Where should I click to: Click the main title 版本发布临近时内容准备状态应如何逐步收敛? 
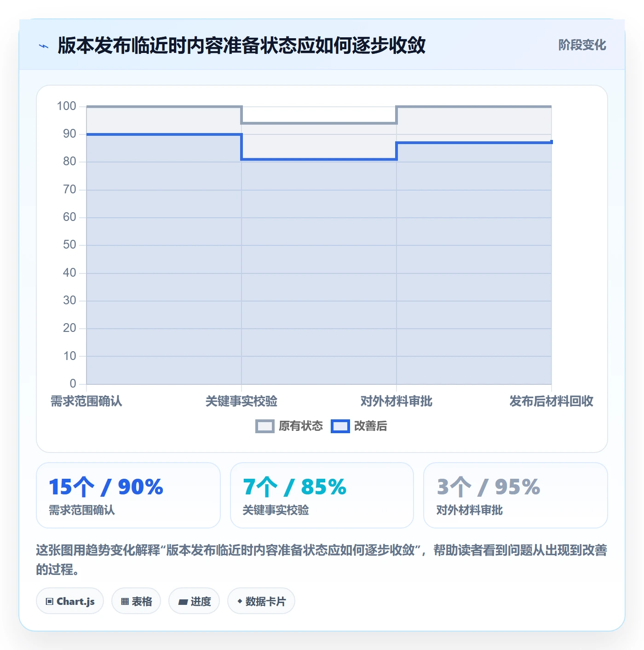pyautogui.click(x=241, y=46)
